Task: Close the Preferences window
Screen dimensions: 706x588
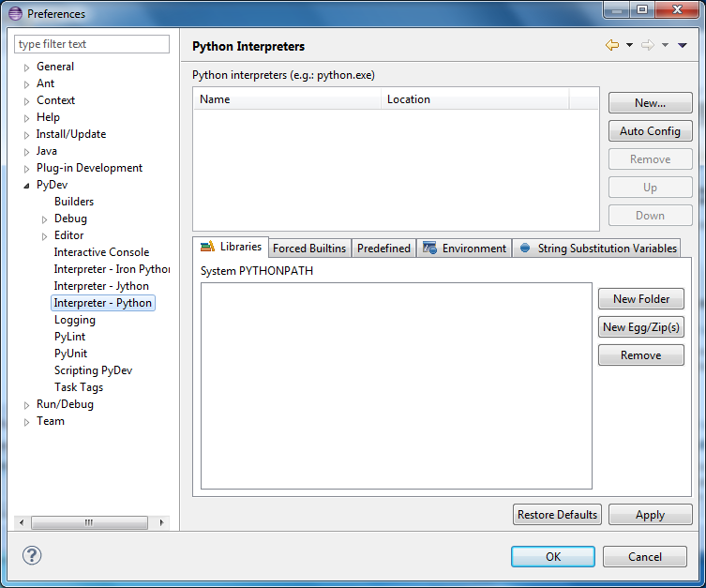Action: [x=677, y=9]
